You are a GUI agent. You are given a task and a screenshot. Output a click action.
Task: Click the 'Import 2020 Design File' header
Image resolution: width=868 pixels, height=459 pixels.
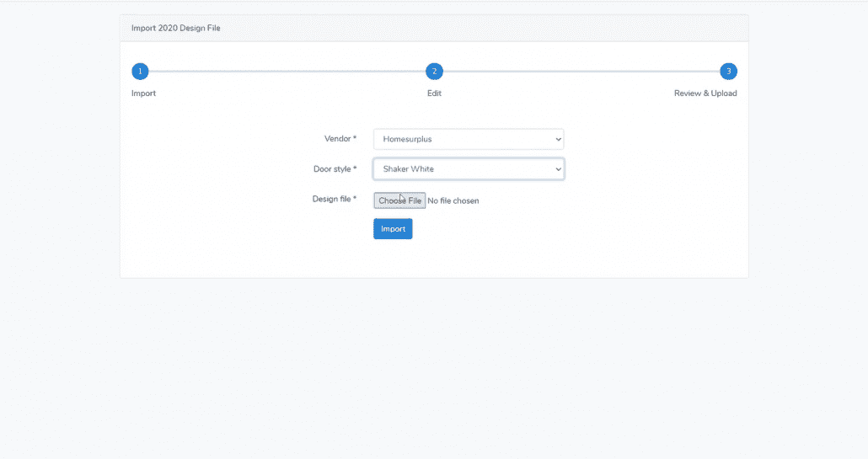pos(175,28)
